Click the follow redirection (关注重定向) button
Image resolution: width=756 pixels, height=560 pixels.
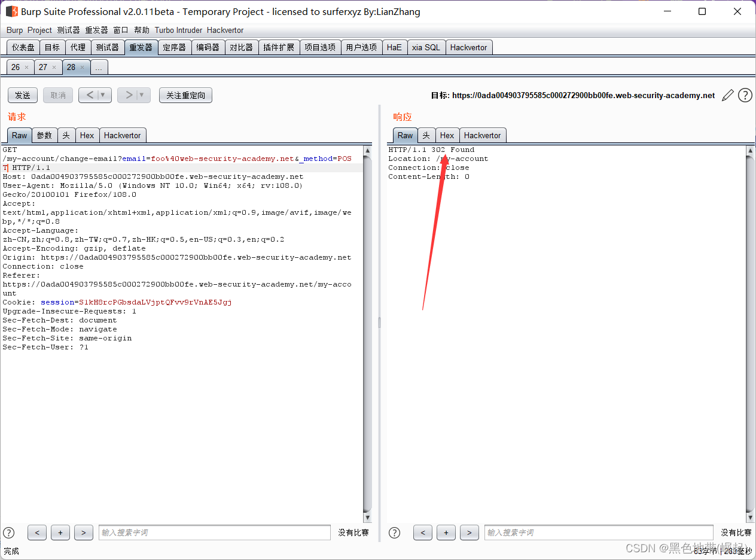tap(185, 95)
